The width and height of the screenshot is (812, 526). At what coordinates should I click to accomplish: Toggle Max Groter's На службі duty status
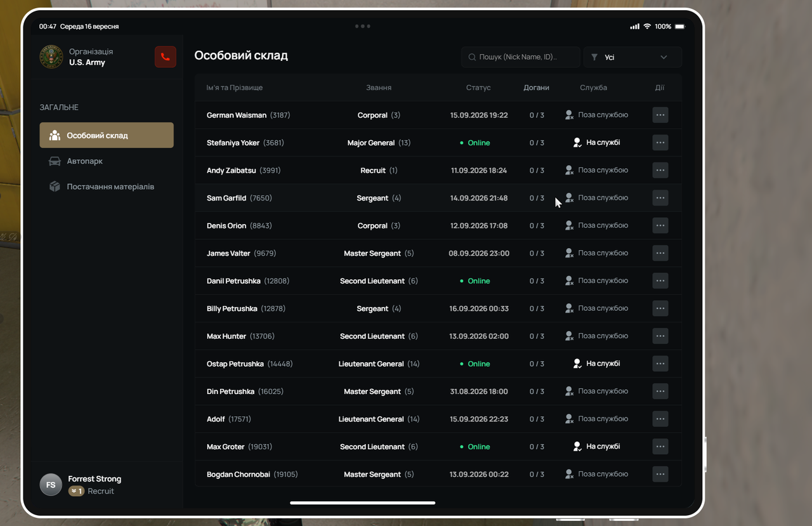point(596,447)
